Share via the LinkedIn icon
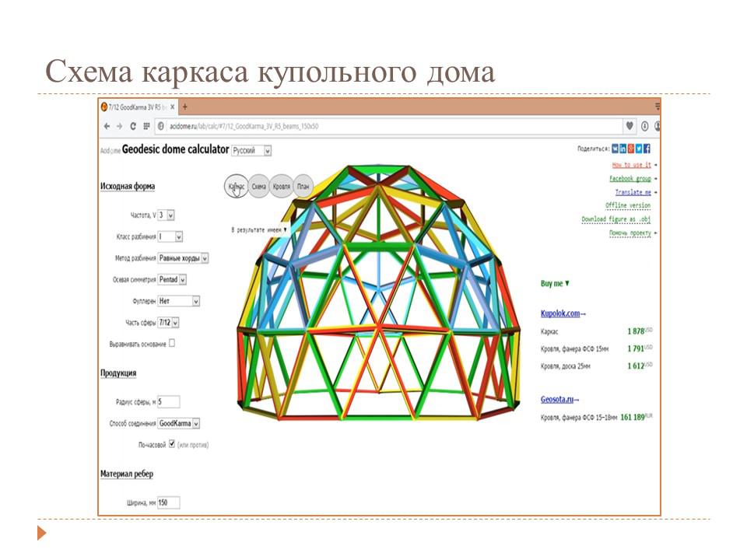The height and width of the screenshot is (560, 747). (623, 149)
